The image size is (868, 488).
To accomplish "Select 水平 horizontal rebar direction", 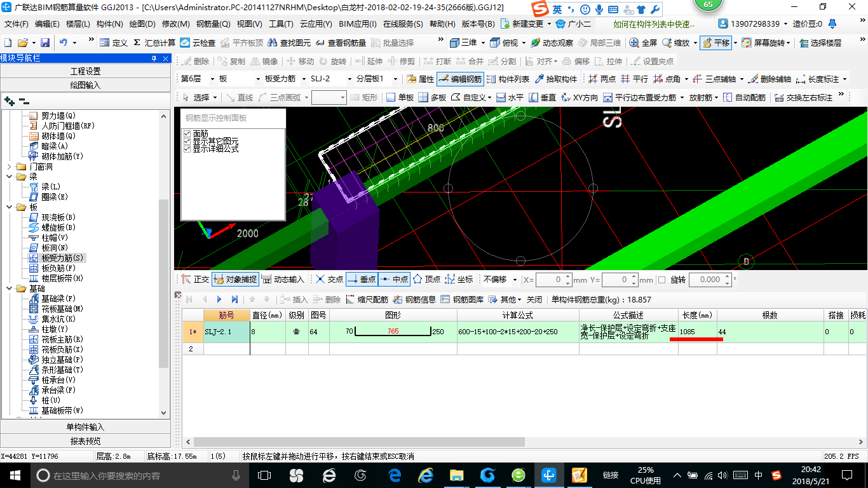I will click(x=510, y=97).
